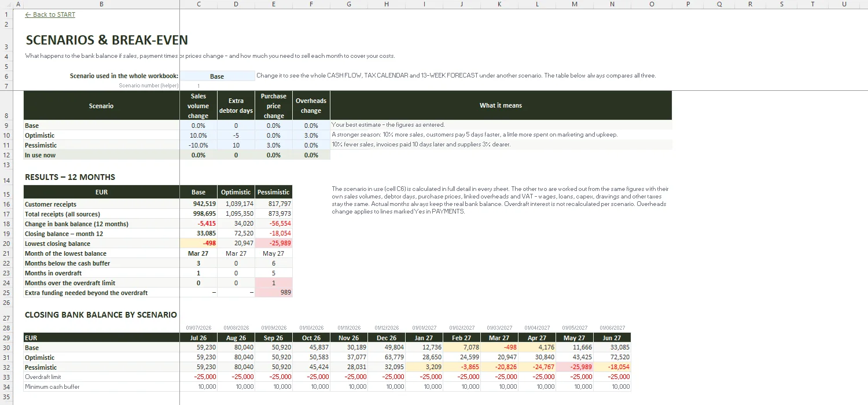The image size is (868, 405).
Task: Click Pessimistic Feb 27 balance -3,865
Action: tap(462, 367)
